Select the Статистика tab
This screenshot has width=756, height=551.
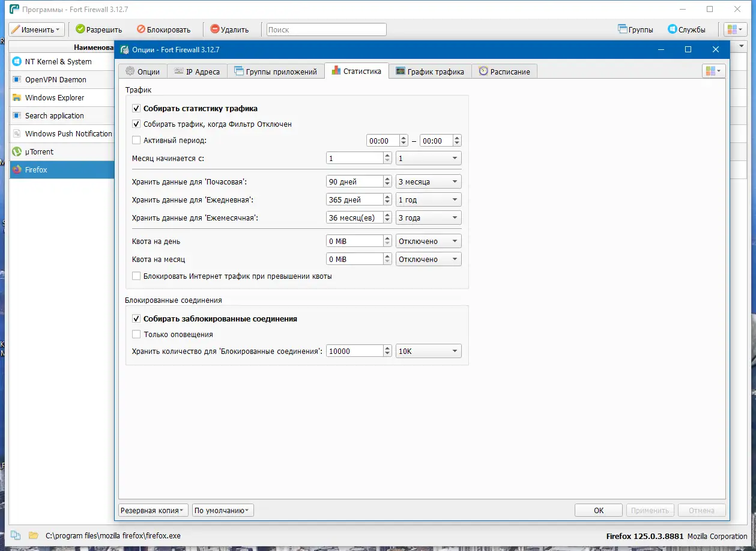(357, 71)
